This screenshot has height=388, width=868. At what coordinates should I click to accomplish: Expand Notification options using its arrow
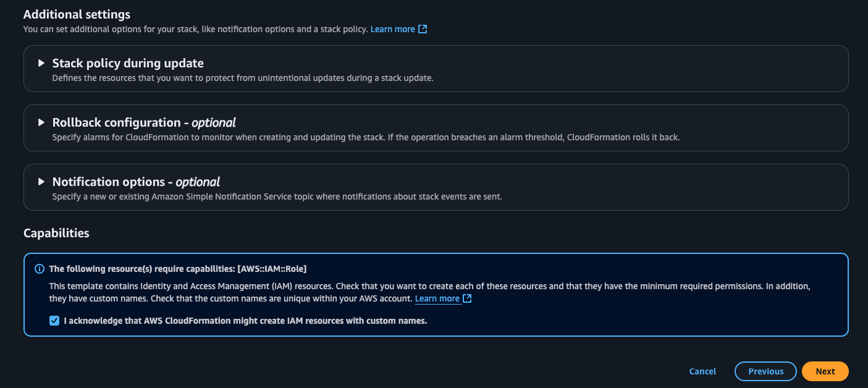41,182
